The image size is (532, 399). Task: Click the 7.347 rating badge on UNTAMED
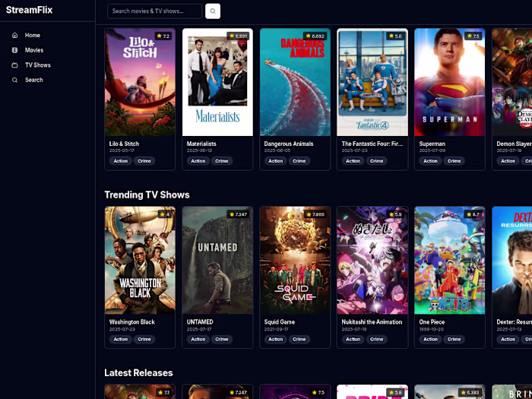[238, 214]
